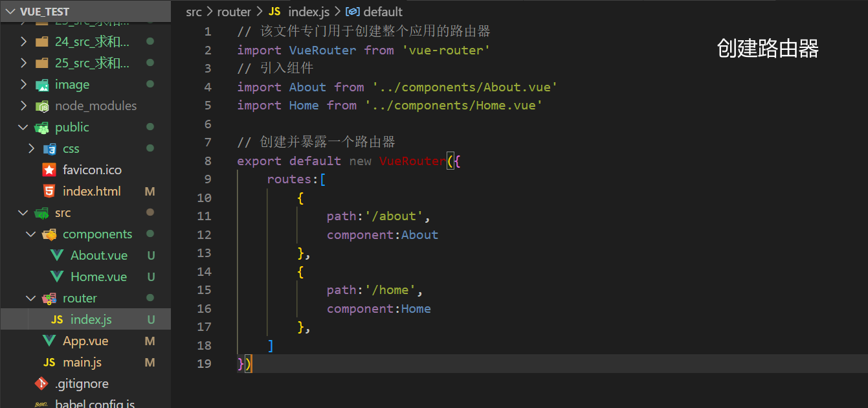
Task: Click the routes key on line 9
Action: click(x=289, y=179)
